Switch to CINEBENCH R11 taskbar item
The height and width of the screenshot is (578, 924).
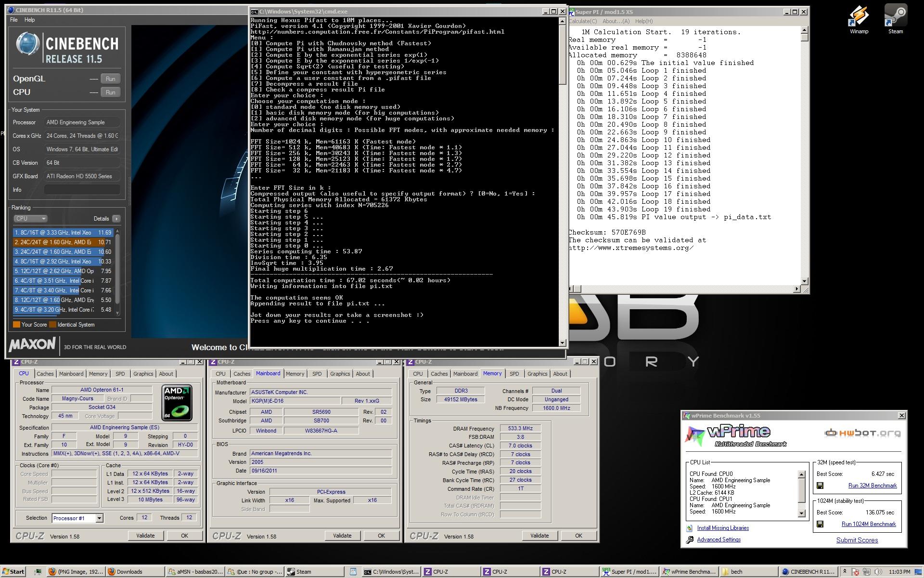[808, 572]
